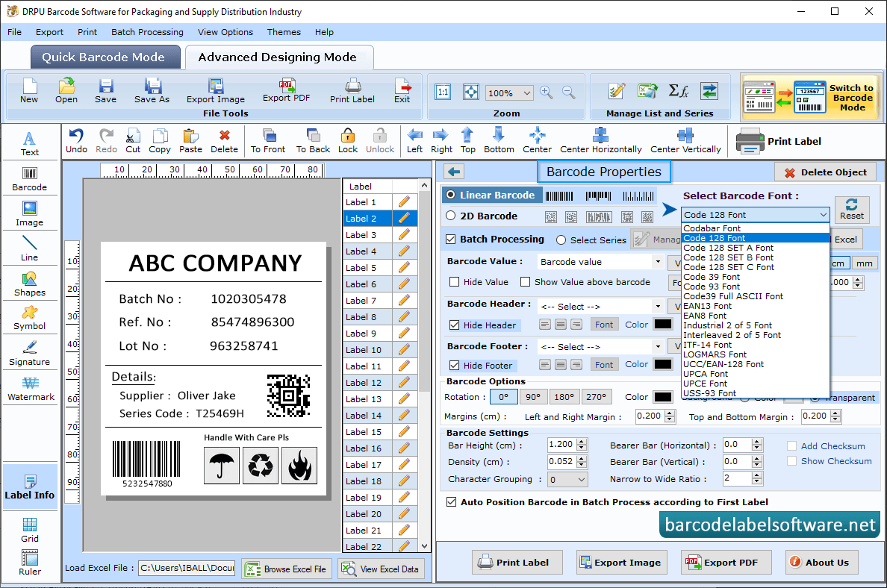Click Export PDF in File Tools

point(286,90)
